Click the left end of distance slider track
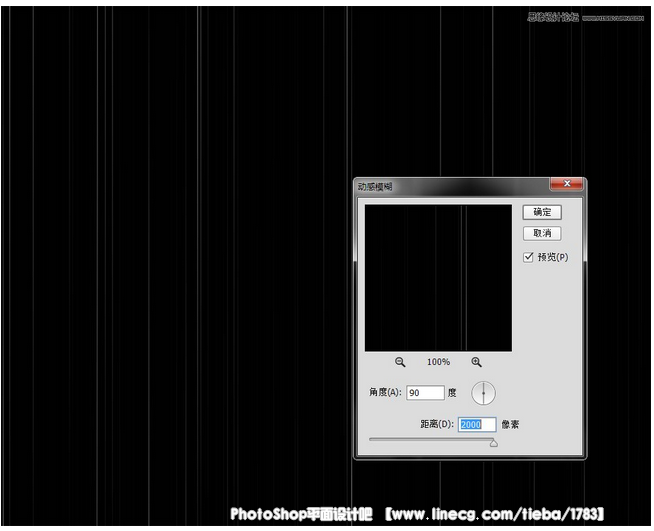The width and height of the screenshot is (654, 531). click(x=372, y=438)
